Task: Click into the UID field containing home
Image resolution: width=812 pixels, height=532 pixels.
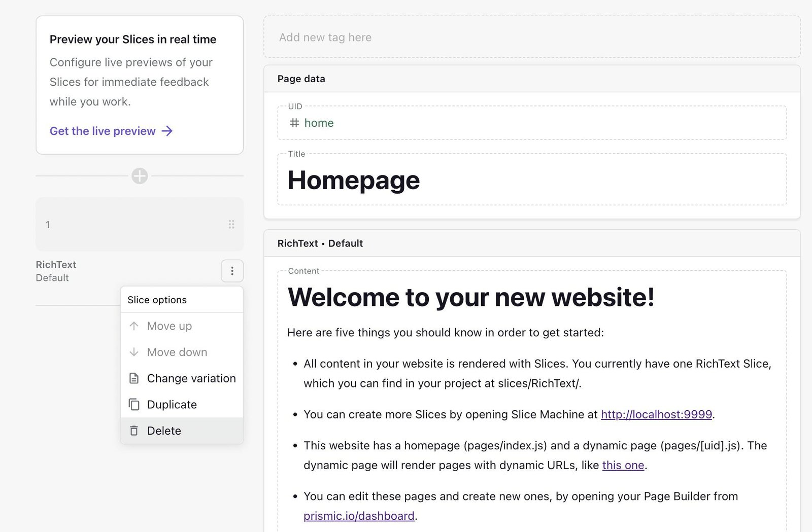Action: pyautogui.click(x=531, y=123)
